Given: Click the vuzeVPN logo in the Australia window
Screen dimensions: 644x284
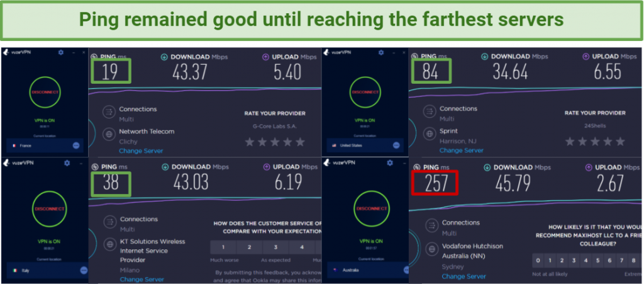Looking at the screenshot, I should coord(338,162).
